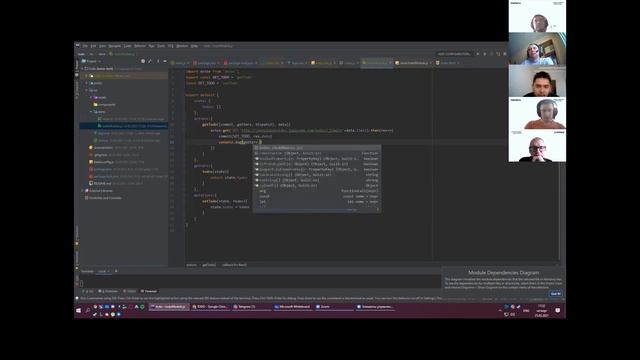Image resolution: width=640 pixels, height=360 pixels.
Task: Expand External Libraries node
Action: click(x=82, y=191)
